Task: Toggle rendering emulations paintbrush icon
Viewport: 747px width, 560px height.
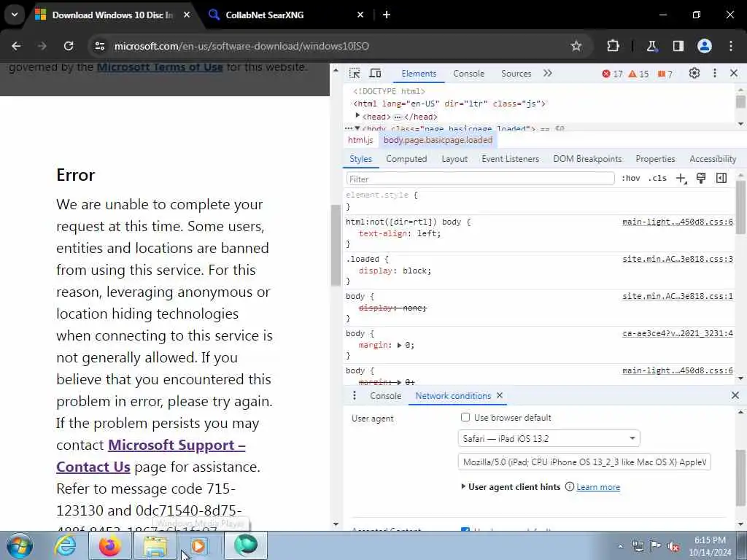Action: tap(701, 179)
